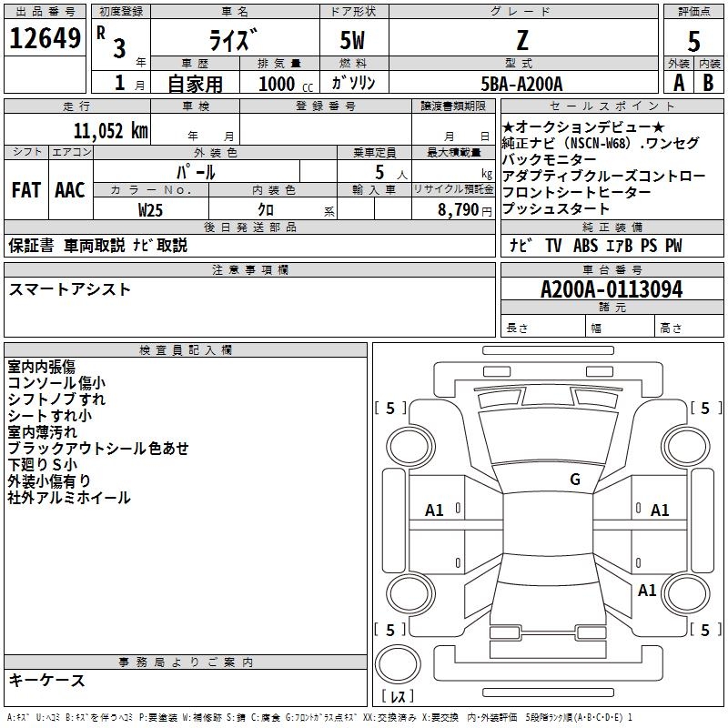Select the 後日発送部品 header
Screen dimensions: 728x728
(x=249, y=227)
